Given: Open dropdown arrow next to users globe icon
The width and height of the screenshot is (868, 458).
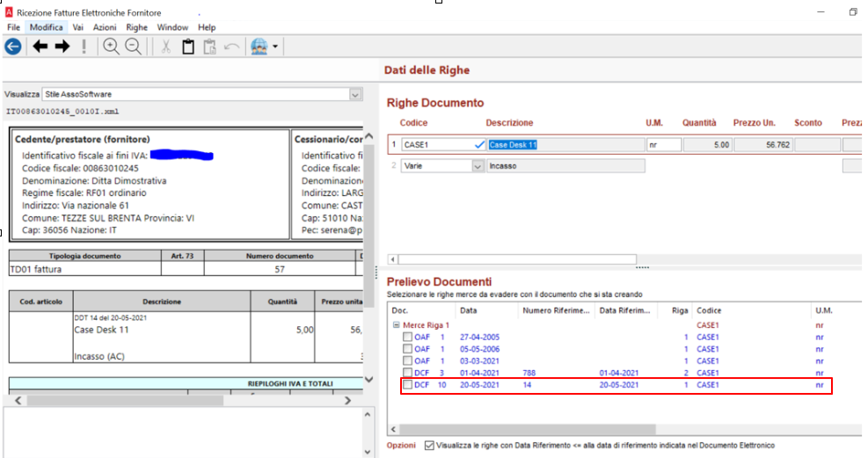Looking at the screenshot, I should pos(275,47).
